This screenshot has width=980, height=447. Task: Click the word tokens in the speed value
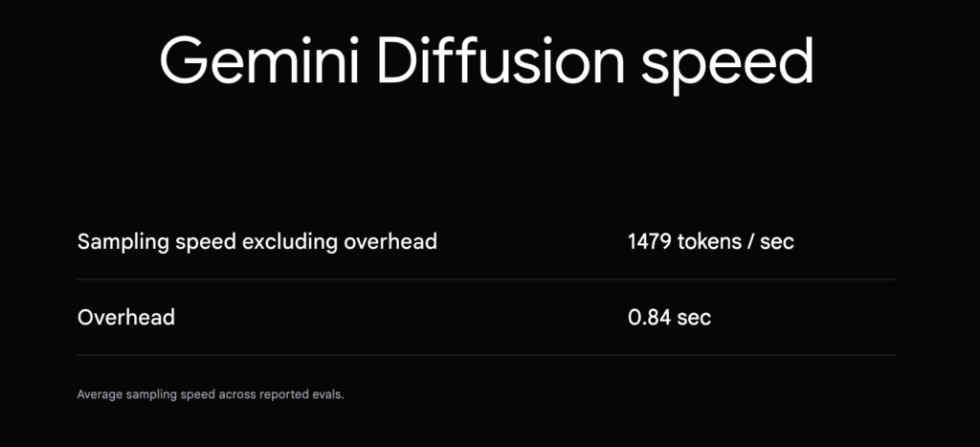(707, 242)
